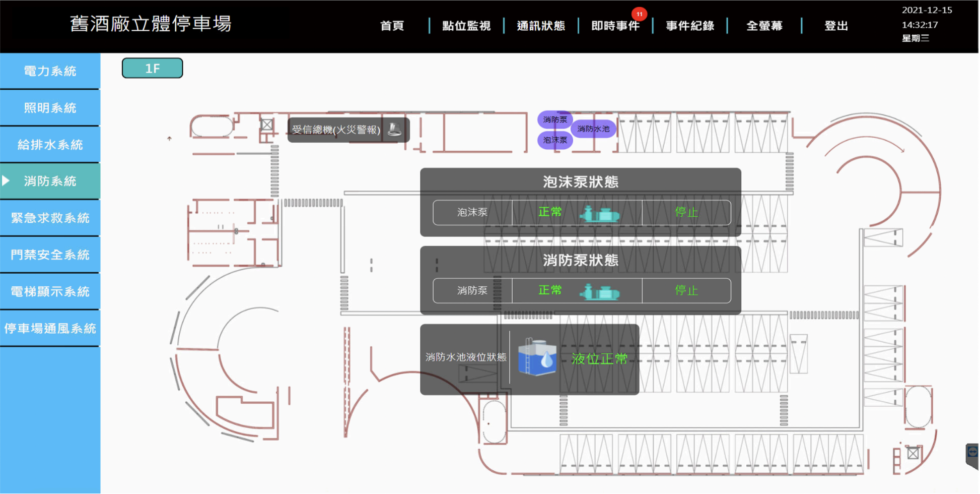Click 正常 status in foam pump row

(x=550, y=212)
